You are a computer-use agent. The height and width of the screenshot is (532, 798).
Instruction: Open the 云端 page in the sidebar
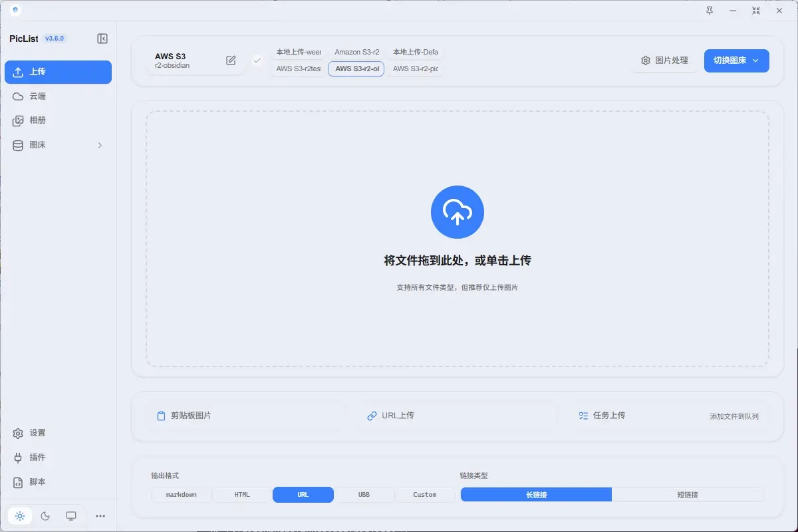coord(58,96)
